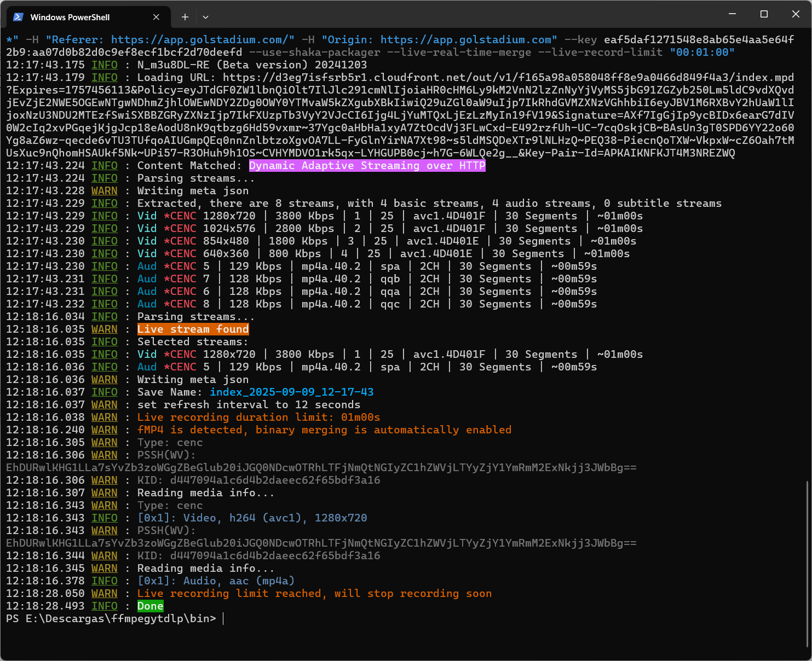Expand the new tab profile dropdown chevron
The image size is (812, 661).
[205, 17]
